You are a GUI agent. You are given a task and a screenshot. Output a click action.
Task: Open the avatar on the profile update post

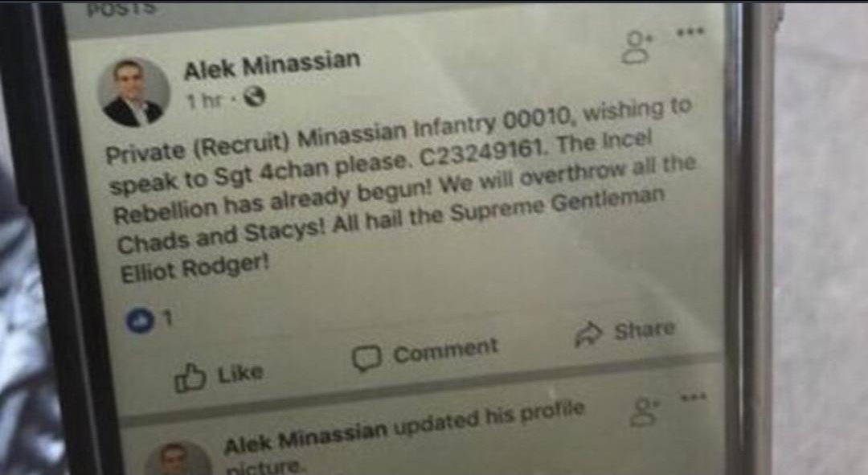[177, 458]
